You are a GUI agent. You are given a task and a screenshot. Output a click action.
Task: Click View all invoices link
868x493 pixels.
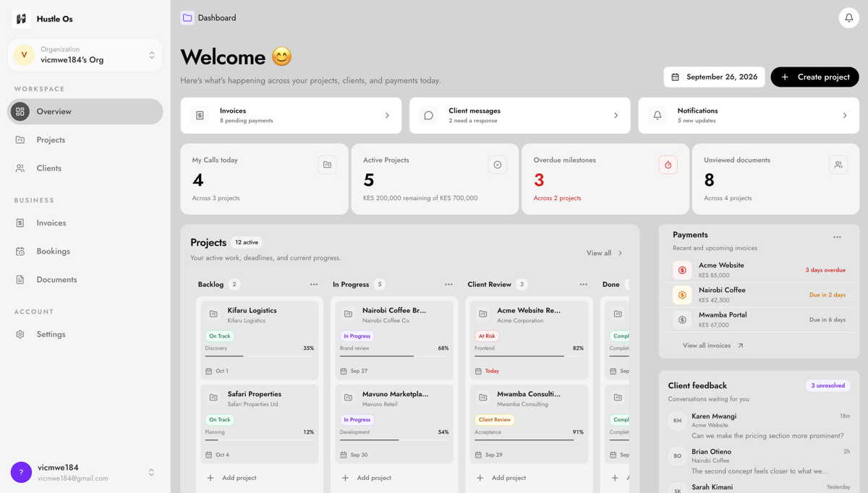(x=713, y=346)
